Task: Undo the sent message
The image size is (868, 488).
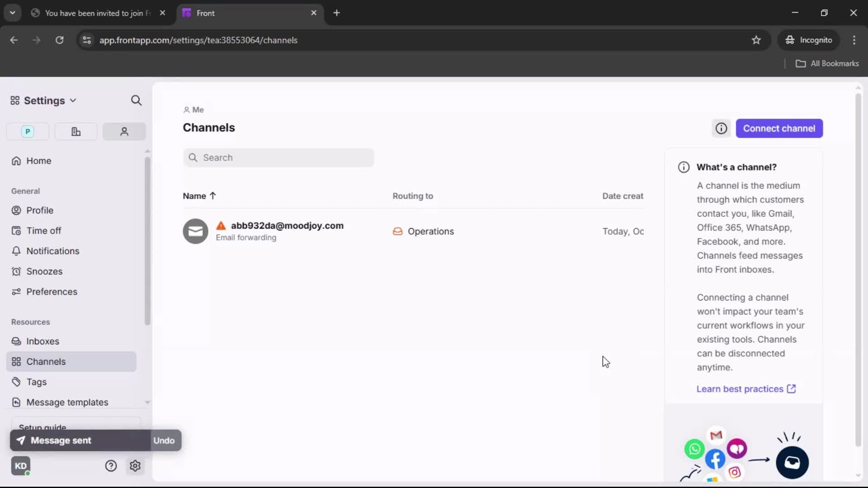Action: point(164,441)
